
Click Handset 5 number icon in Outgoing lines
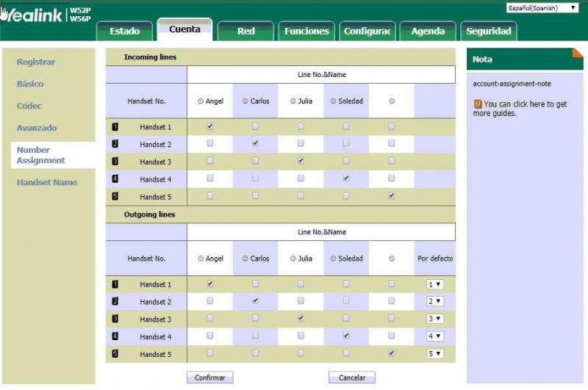115,354
